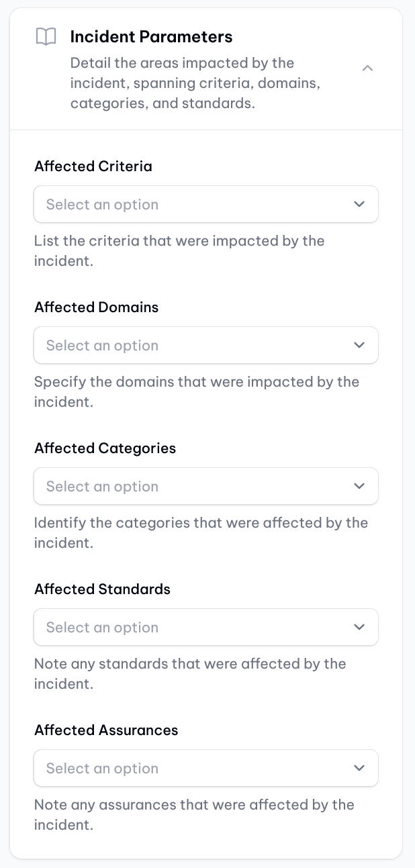Click the Affected Criteria field label

[93, 166]
